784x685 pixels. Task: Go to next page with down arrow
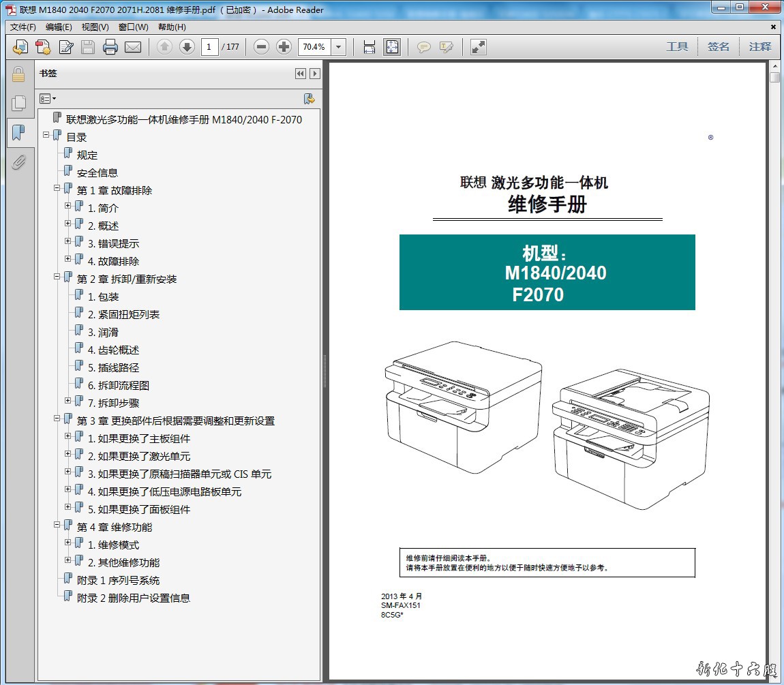click(187, 47)
